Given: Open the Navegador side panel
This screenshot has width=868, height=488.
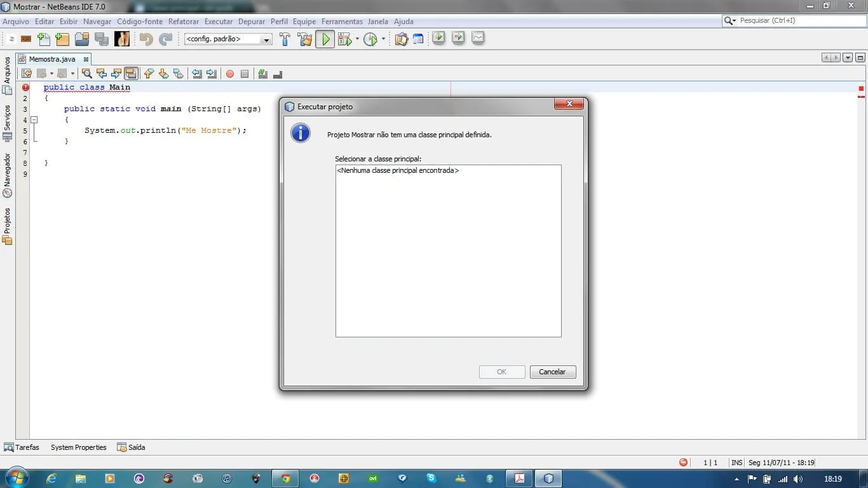Looking at the screenshot, I should point(8,175).
